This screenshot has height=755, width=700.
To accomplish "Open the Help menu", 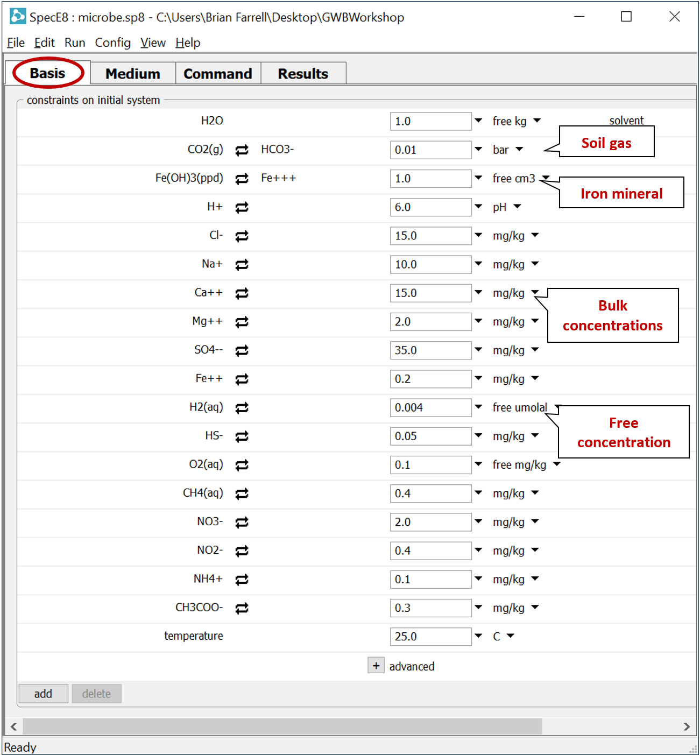I will 188,43.
